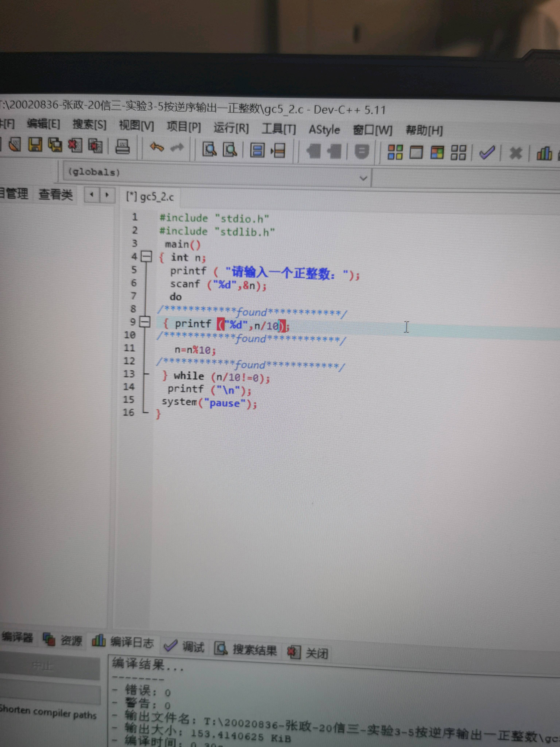The width and height of the screenshot is (560, 747).
Task: Click the Save All toolbar icon
Action: [55, 145]
